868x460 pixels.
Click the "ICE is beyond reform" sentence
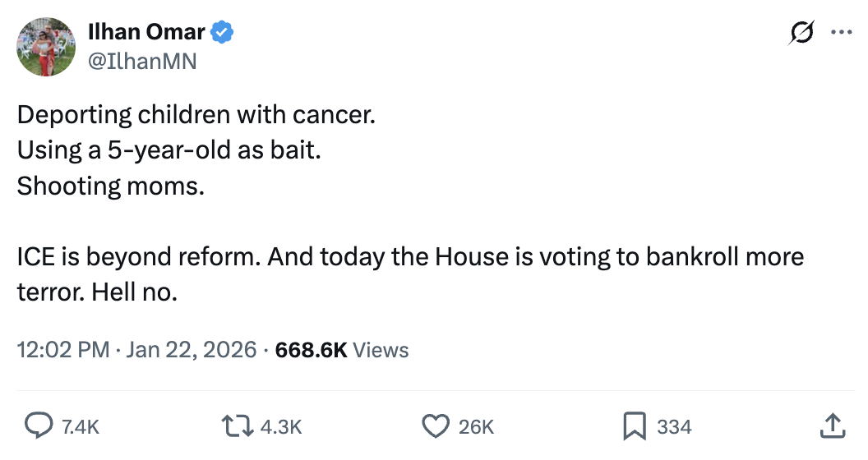point(139,257)
